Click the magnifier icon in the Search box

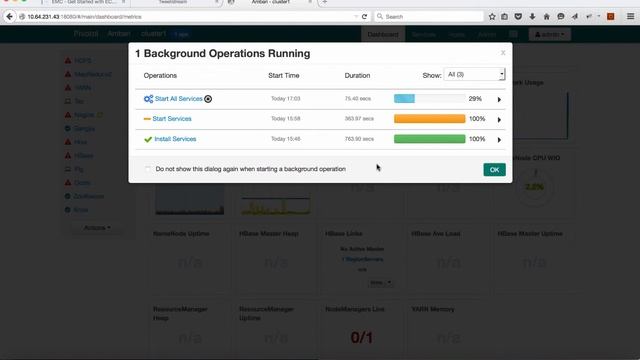coord(380,17)
